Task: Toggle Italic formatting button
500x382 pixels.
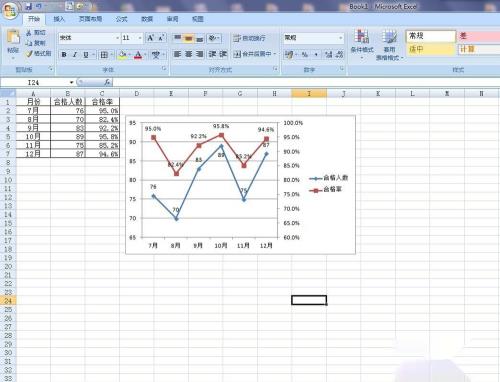Action: (x=75, y=54)
